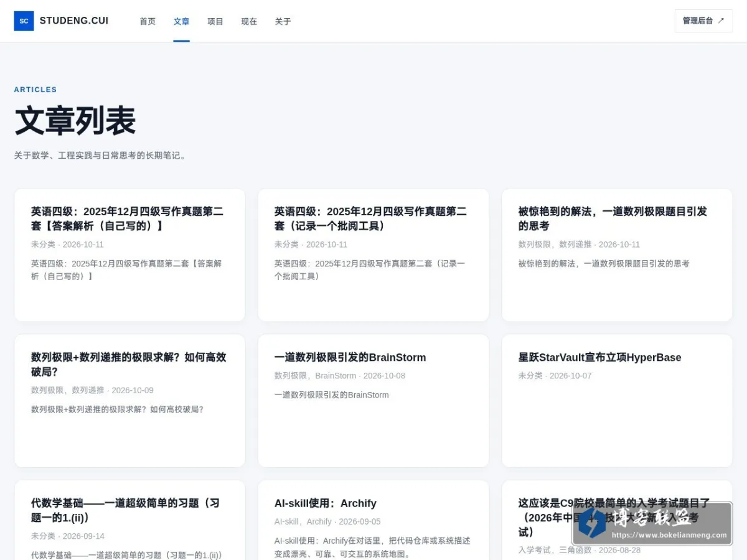747x560 pixels.
Task: Click meta 未分类 · 2026-09-14
Action: click(68, 536)
